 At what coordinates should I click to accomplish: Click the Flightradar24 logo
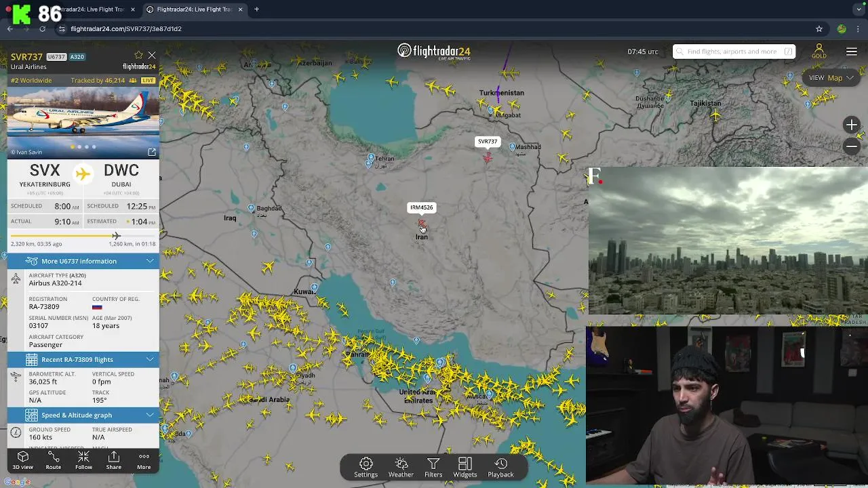[x=434, y=52]
